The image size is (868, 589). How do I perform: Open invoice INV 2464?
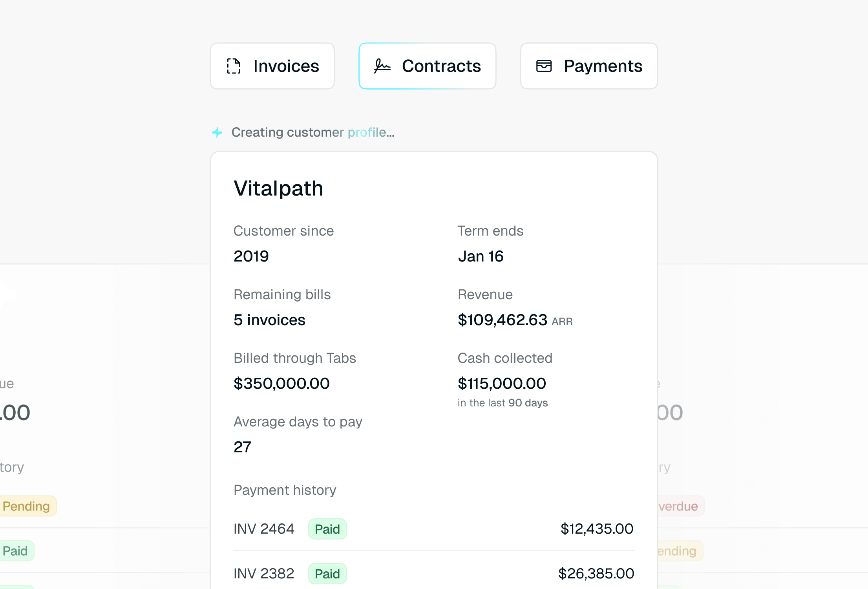(264, 529)
